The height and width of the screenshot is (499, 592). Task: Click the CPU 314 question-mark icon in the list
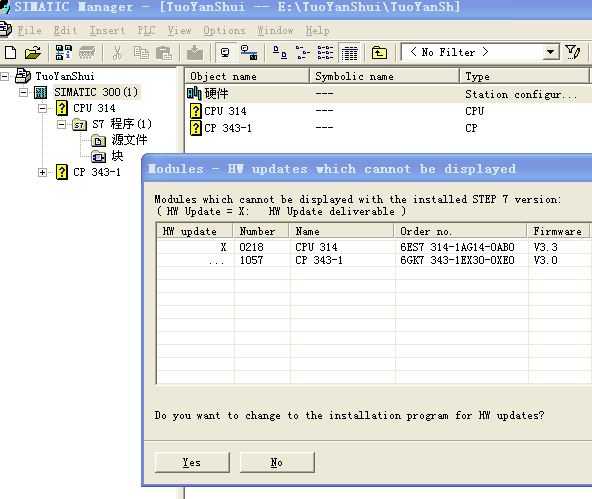coord(196,111)
